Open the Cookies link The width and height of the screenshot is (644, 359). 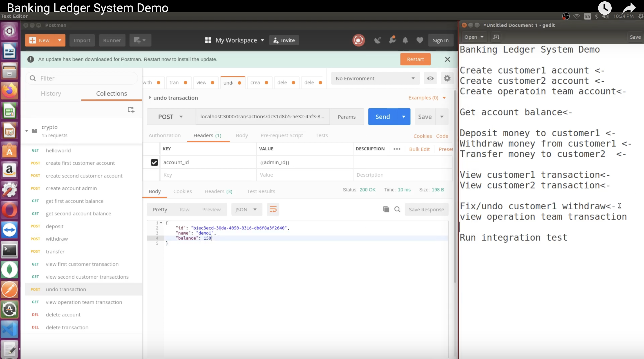(423, 136)
